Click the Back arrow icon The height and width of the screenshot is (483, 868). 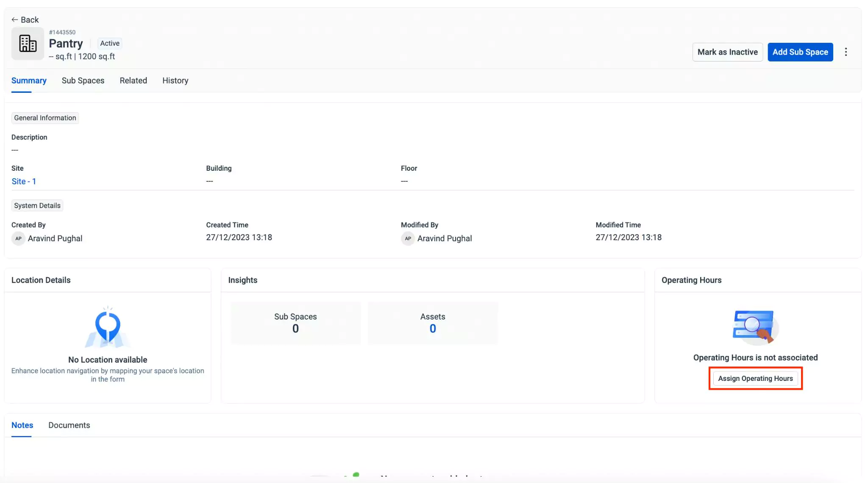point(15,20)
